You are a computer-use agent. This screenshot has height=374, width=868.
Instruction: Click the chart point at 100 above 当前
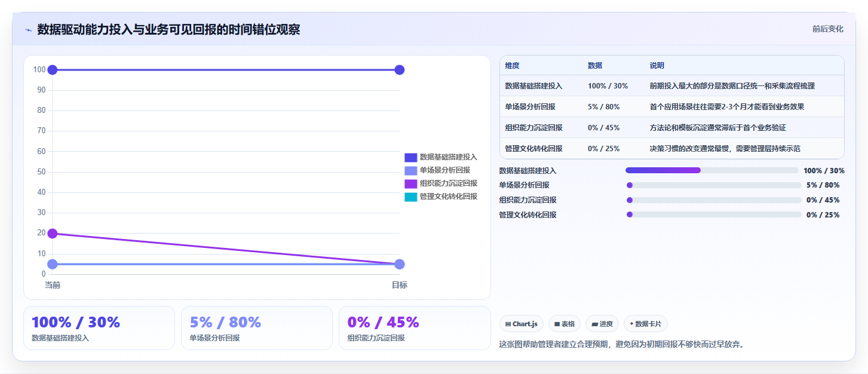[x=53, y=70]
